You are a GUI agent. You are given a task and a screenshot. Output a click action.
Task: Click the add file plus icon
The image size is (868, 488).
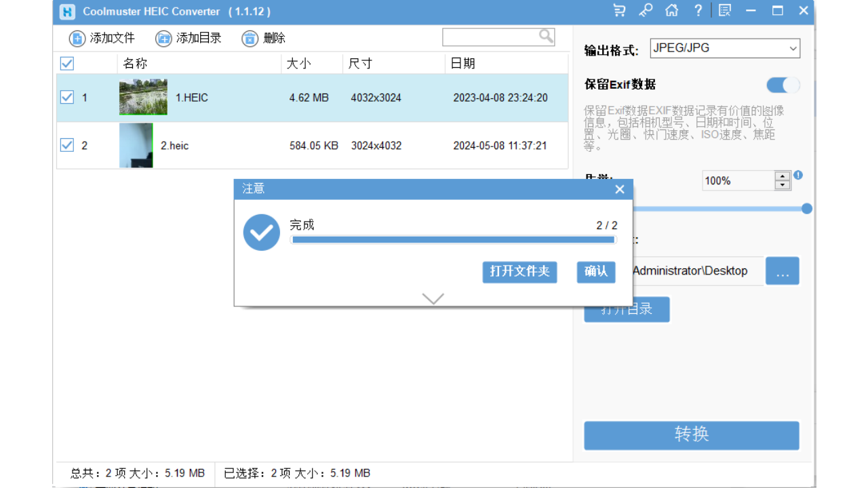coord(77,39)
